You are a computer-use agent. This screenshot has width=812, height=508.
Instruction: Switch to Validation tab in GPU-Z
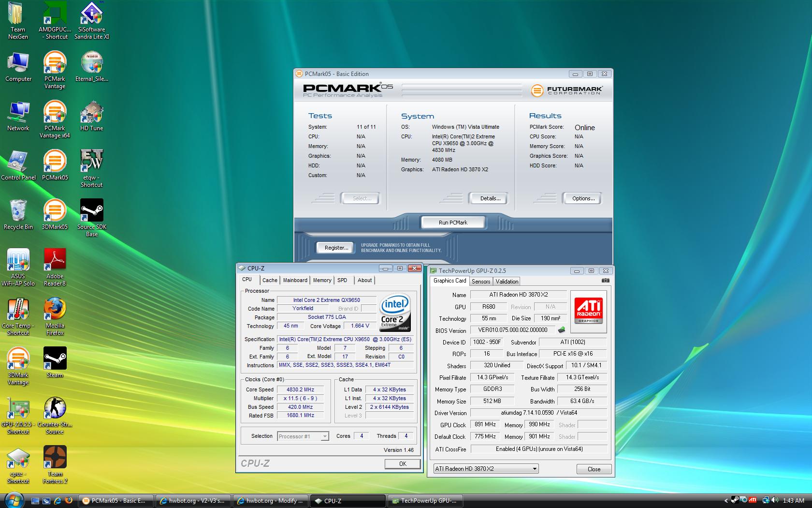pyautogui.click(x=507, y=282)
